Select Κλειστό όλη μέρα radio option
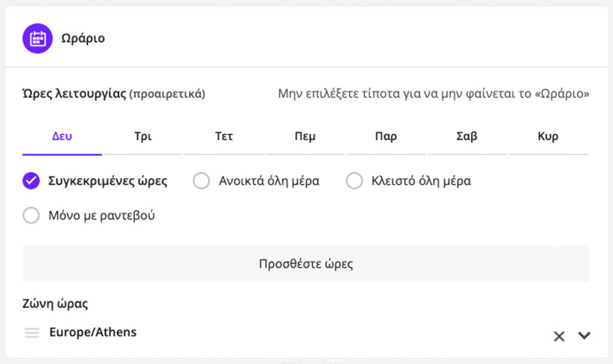613x364 pixels. click(354, 181)
